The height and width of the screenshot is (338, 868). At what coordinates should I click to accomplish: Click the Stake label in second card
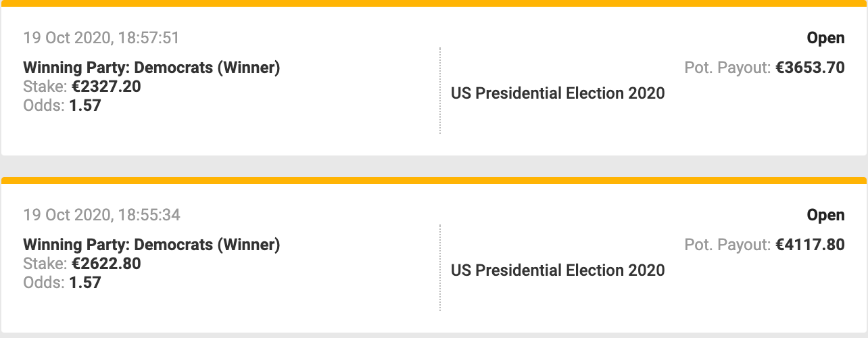point(45,264)
